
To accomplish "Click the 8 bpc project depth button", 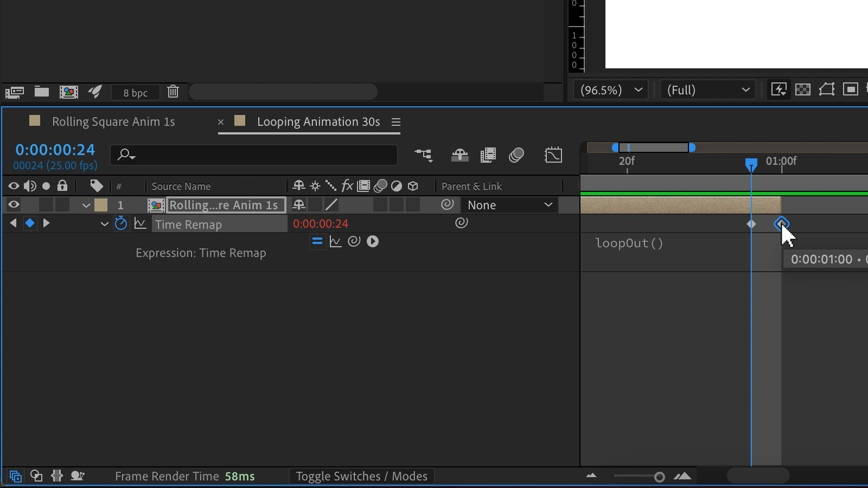I will coord(135,92).
